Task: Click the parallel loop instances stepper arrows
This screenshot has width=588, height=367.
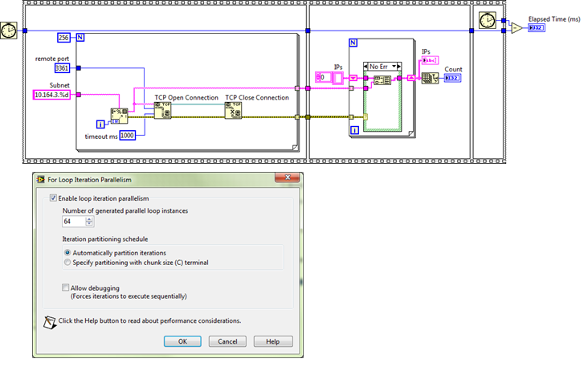Action: point(89,222)
